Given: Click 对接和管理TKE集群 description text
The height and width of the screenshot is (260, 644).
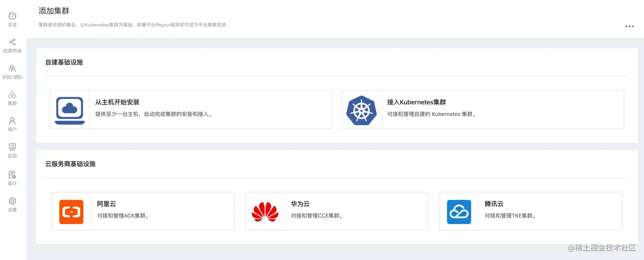Looking at the screenshot, I should click(x=510, y=216).
